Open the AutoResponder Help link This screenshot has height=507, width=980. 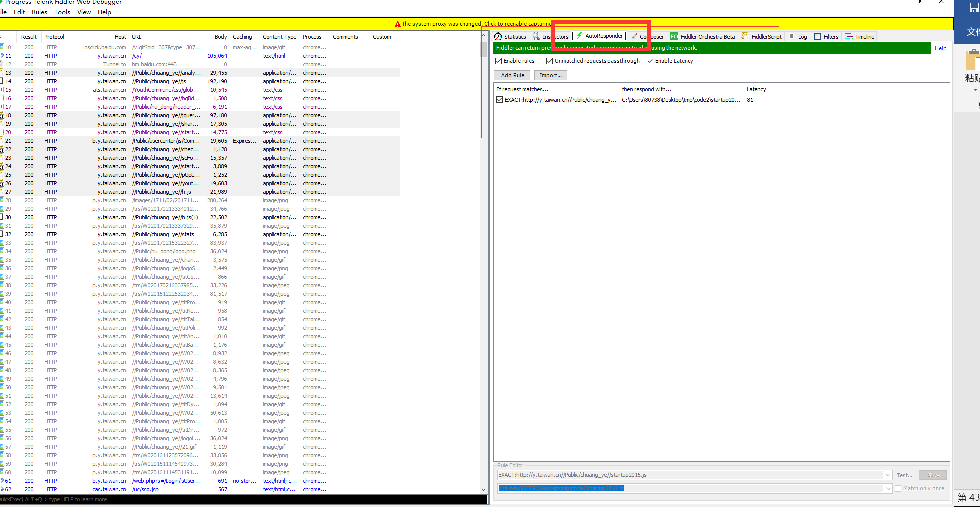click(940, 48)
